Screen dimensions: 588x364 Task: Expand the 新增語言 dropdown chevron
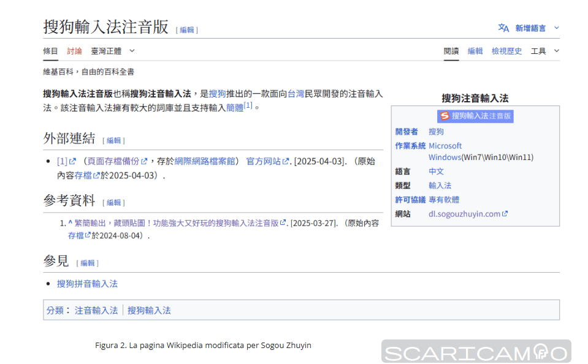click(557, 28)
